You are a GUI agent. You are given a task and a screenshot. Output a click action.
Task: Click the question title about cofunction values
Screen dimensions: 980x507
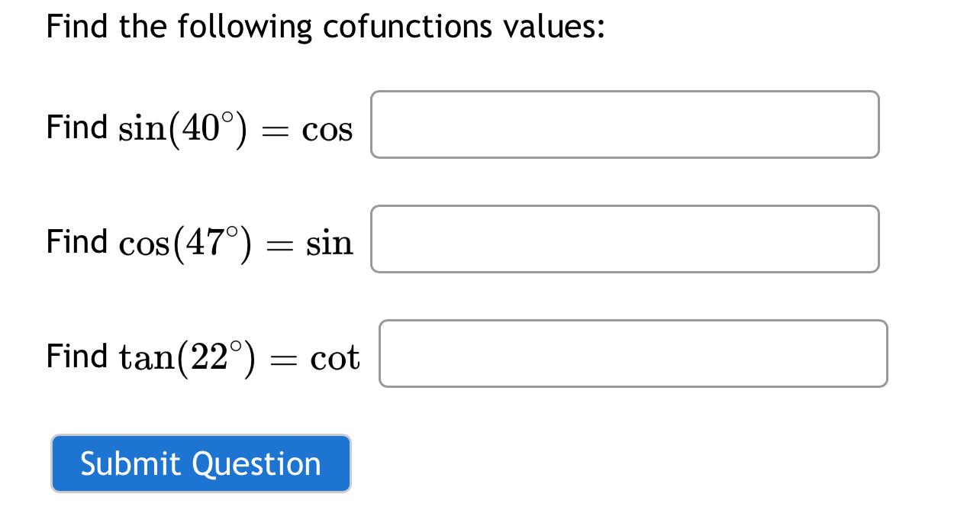pos(324,25)
